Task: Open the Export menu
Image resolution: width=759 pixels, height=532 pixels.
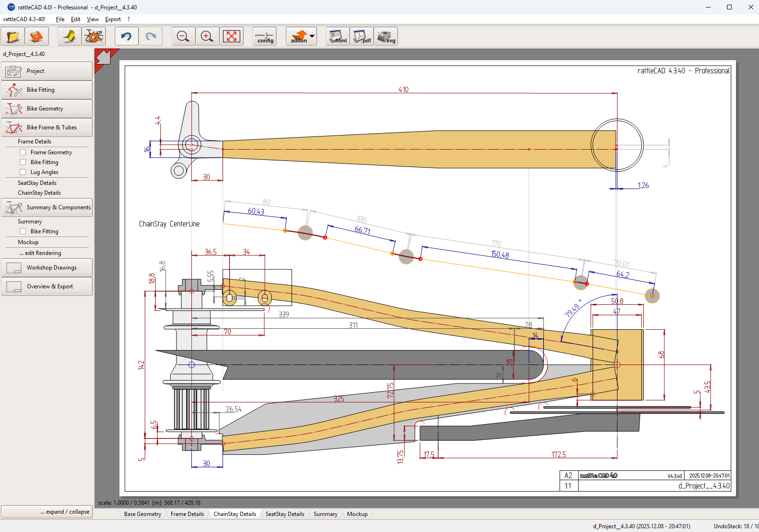Action: (x=113, y=19)
